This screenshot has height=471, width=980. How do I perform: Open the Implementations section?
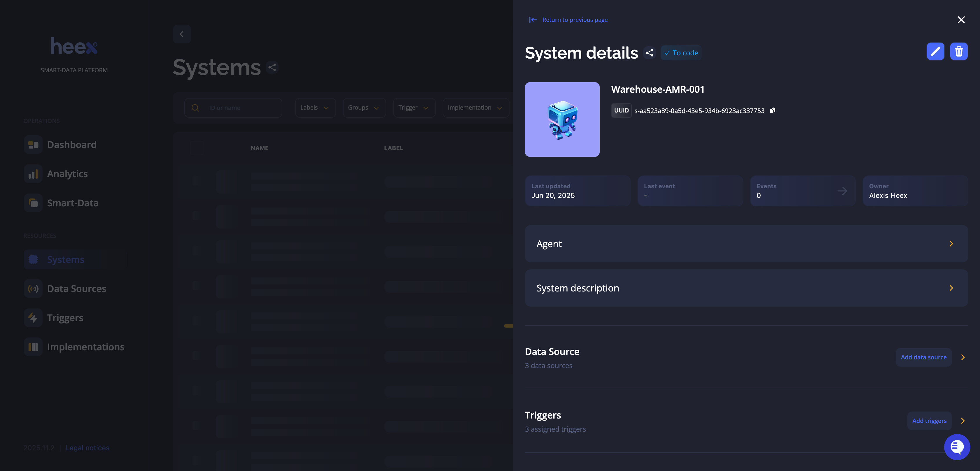click(85, 347)
